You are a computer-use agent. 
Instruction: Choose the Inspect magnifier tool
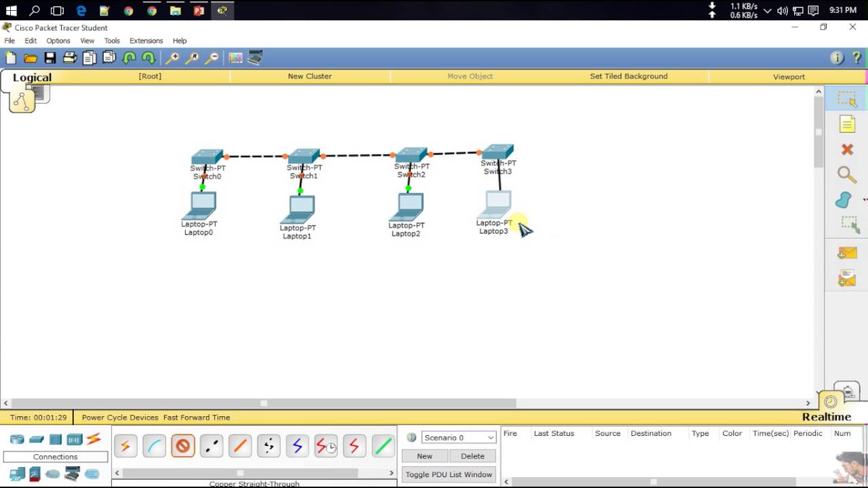click(847, 175)
